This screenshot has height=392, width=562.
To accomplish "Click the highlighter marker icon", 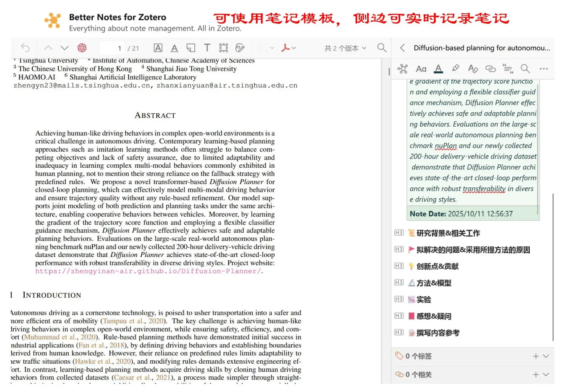I will point(455,68).
